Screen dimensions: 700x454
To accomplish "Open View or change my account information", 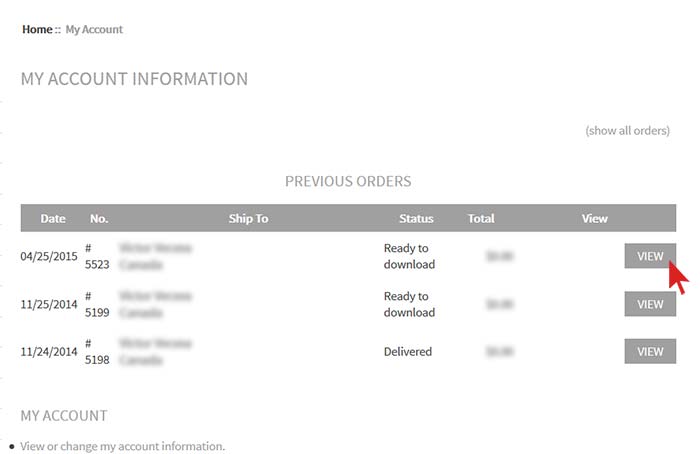I will 123,446.
